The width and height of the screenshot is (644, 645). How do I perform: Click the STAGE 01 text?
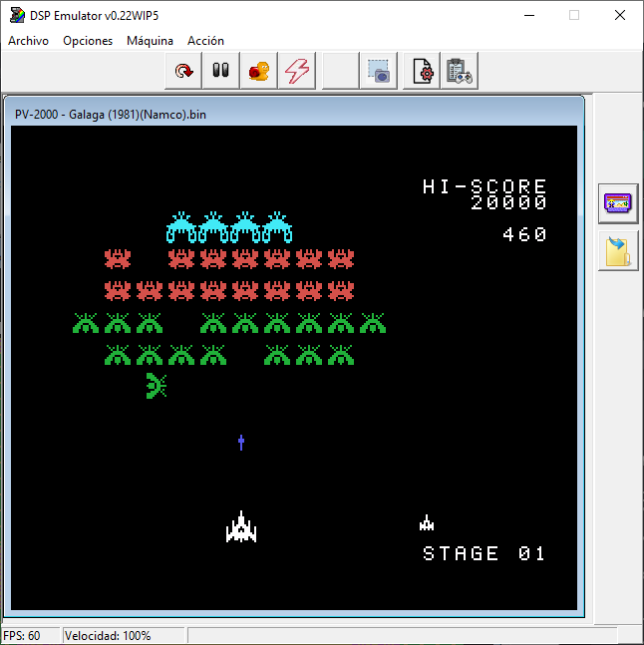coord(484,553)
